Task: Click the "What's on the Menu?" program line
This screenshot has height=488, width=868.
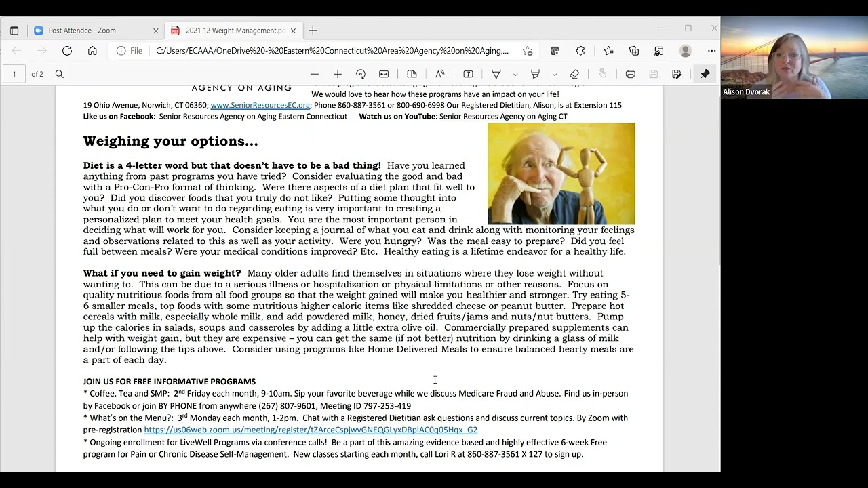Action: 355,424
